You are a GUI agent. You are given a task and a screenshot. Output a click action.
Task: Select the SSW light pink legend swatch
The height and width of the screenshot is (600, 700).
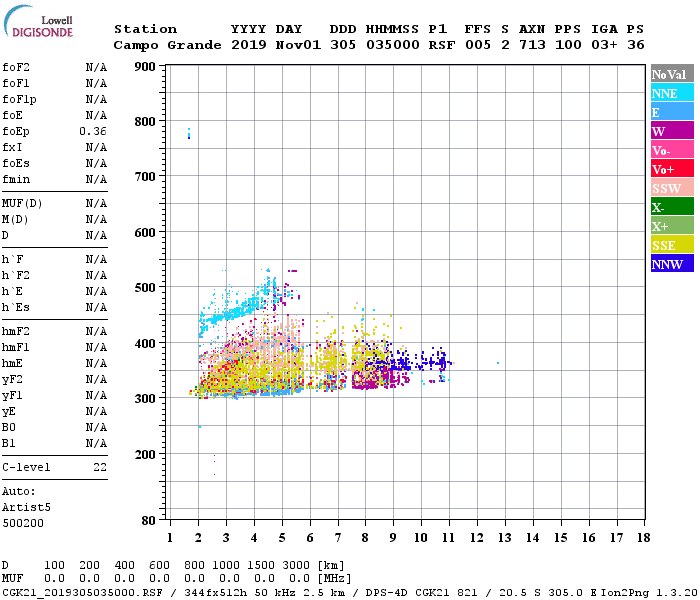point(672,188)
